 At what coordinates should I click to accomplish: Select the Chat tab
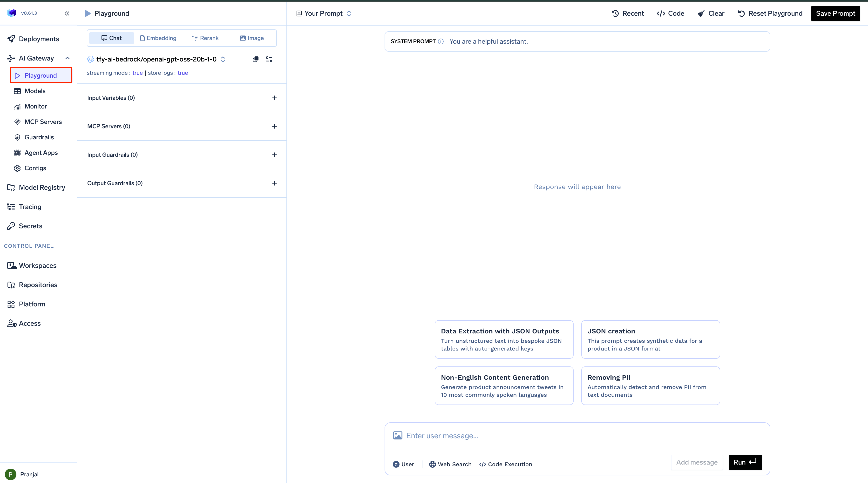click(x=112, y=38)
